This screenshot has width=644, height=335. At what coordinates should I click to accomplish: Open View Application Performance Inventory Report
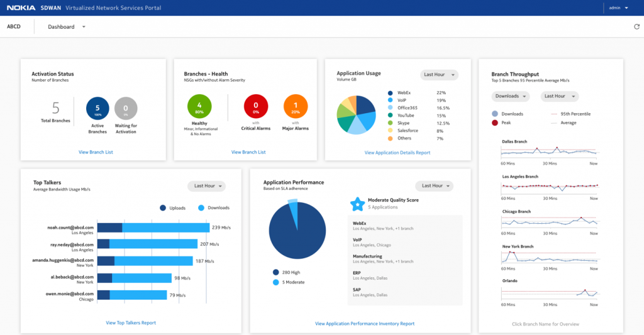pyautogui.click(x=365, y=324)
